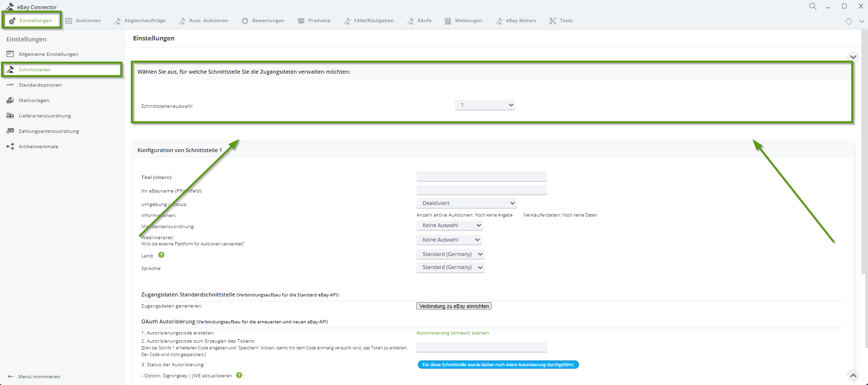Image resolution: width=868 pixels, height=385 pixels.
Task: Click the eBay Connector app logo
Action: pyautogui.click(x=10, y=6)
